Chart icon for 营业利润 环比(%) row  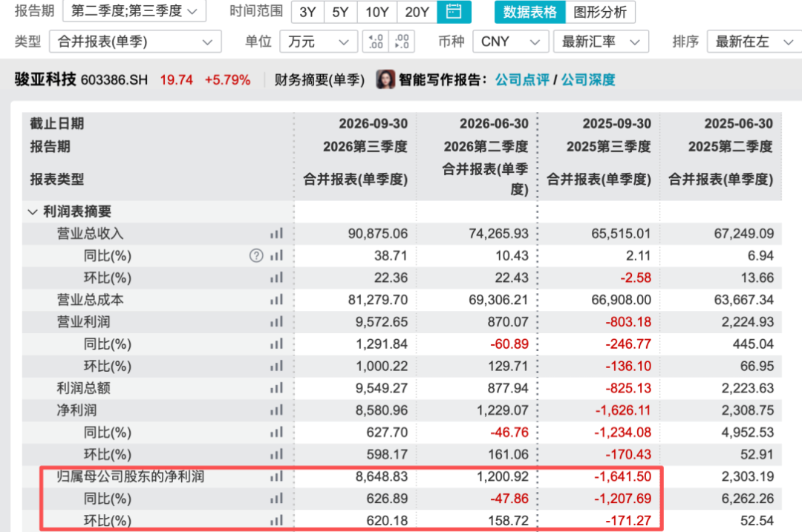276,366
